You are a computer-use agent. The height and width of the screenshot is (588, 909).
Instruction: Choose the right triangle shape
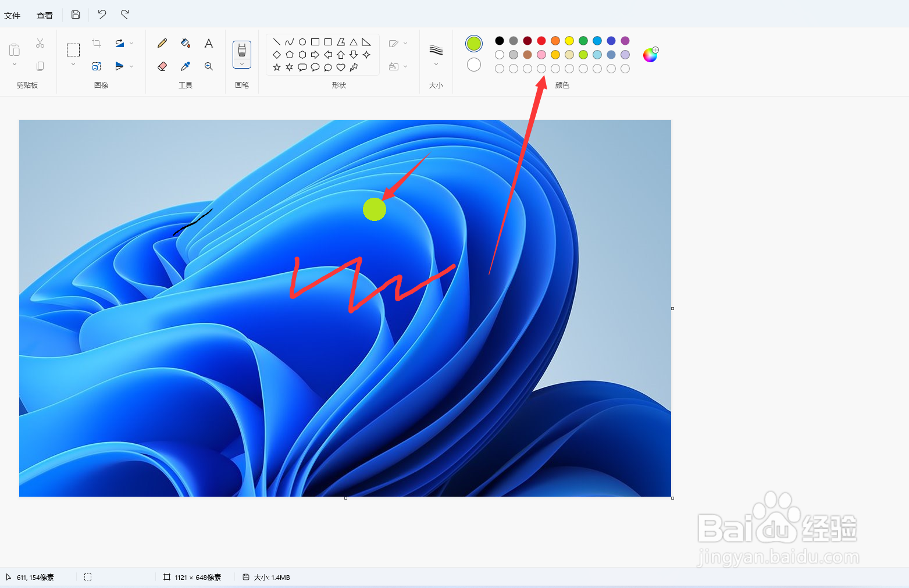[366, 42]
